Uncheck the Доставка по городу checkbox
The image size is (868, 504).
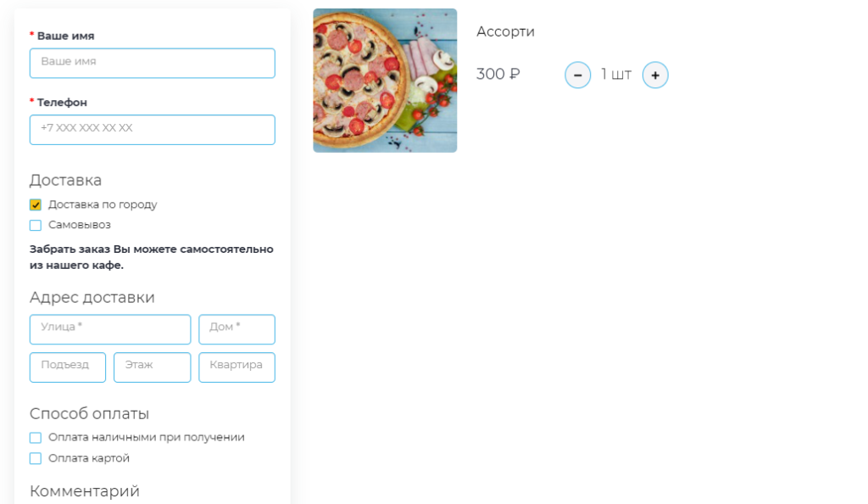pyautogui.click(x=36, y=205)
